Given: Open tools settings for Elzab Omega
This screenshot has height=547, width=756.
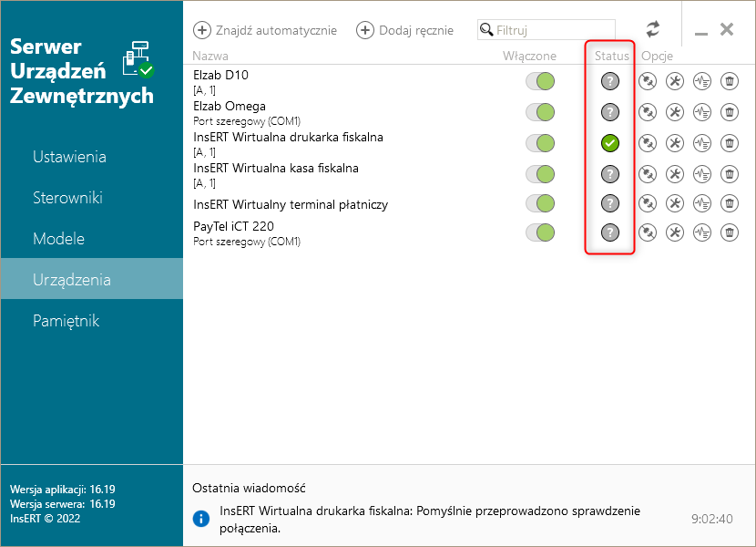Looking at the screenshot, I should (x=675, y=112).
